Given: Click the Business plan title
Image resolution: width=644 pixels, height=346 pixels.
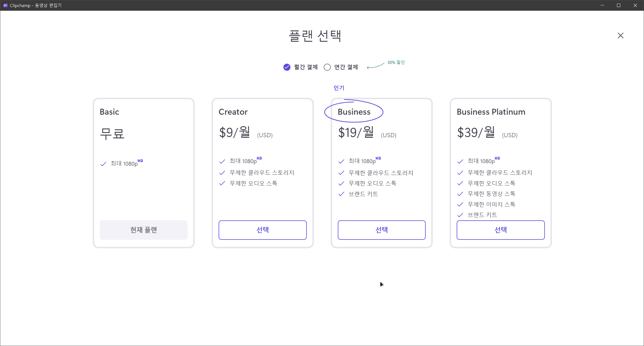Looking at the screenshot, I should pos(354,112).
